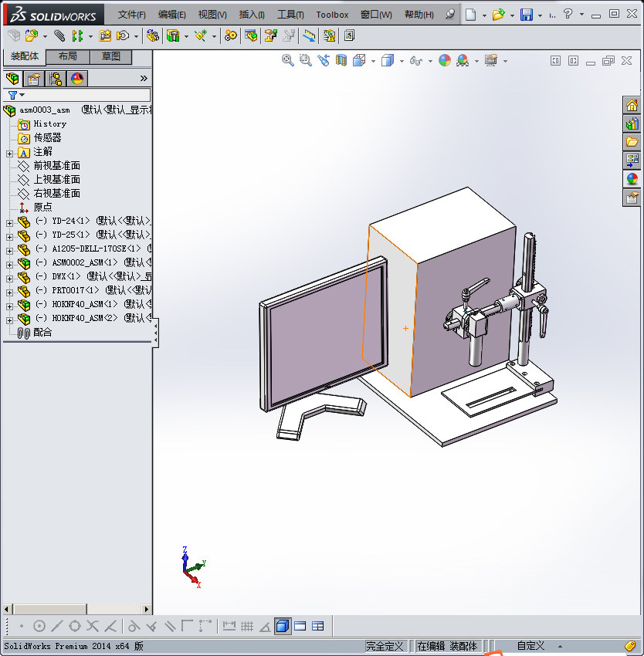Toggle 3D model view button in bottom toolbar

click(x=283, y=626)
